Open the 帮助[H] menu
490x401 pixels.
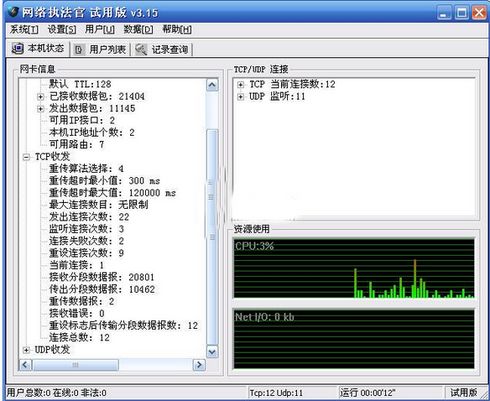(x=177, y=30)
